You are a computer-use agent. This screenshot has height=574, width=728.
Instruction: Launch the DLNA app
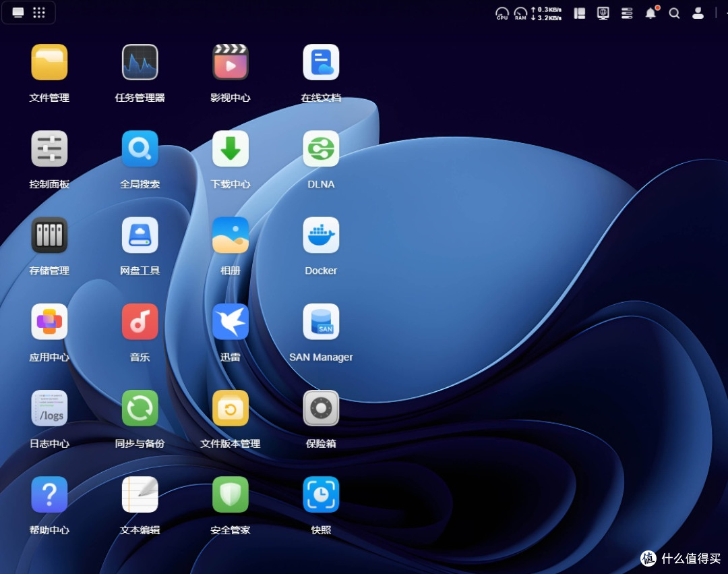click(321, 148)
